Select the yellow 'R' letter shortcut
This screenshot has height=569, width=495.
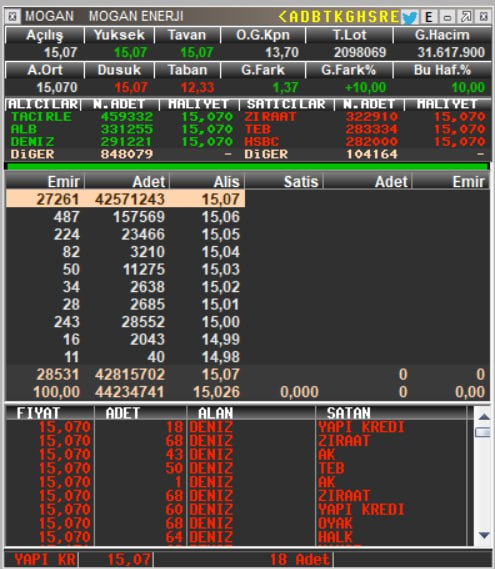tap(383, 17)
